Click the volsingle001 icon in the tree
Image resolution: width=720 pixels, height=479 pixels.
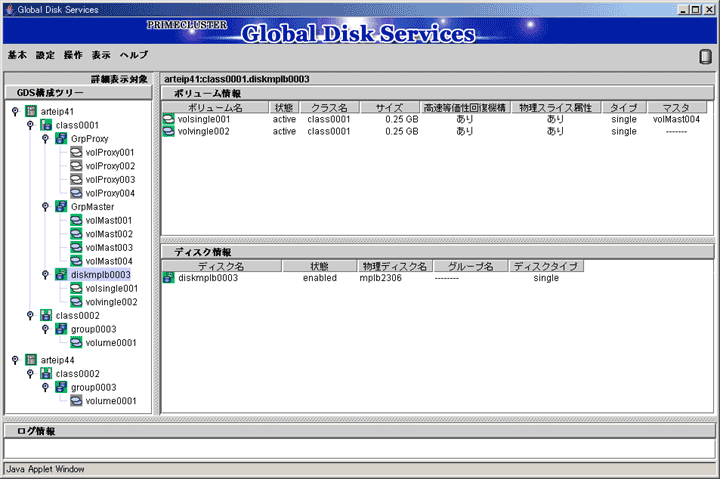click(x=76, y=288)
